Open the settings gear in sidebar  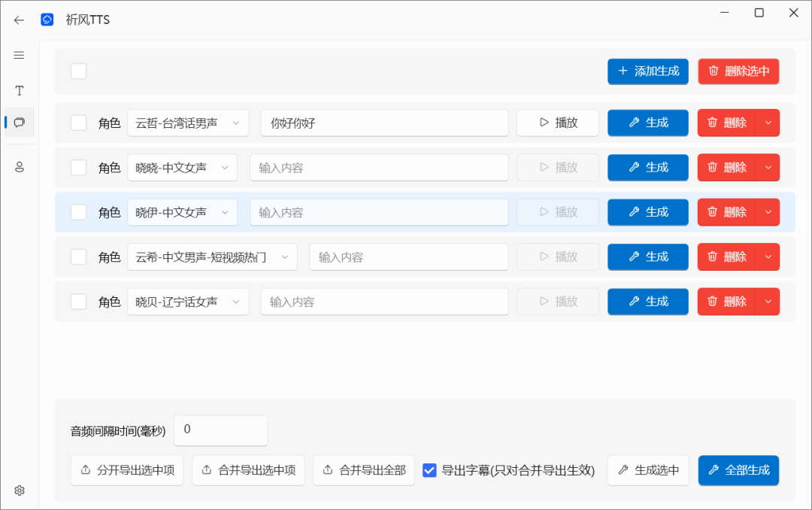19,490
